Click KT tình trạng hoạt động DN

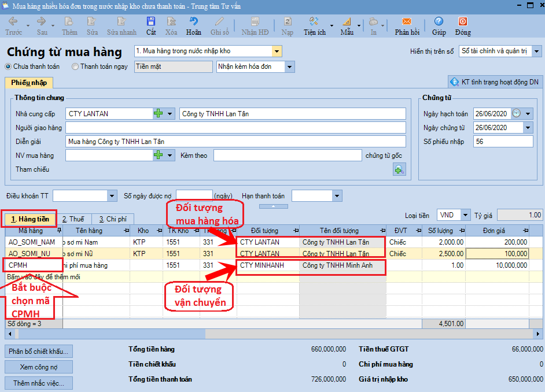494,82
